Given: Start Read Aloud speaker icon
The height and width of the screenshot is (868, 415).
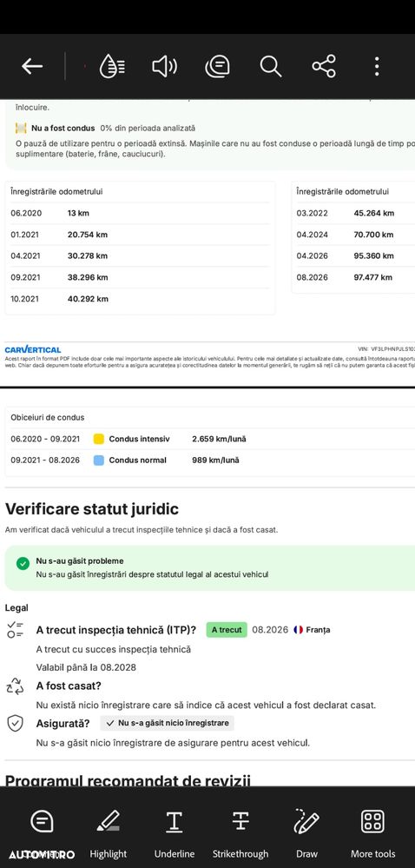Looking at the screenshot, I should point(164,66).
